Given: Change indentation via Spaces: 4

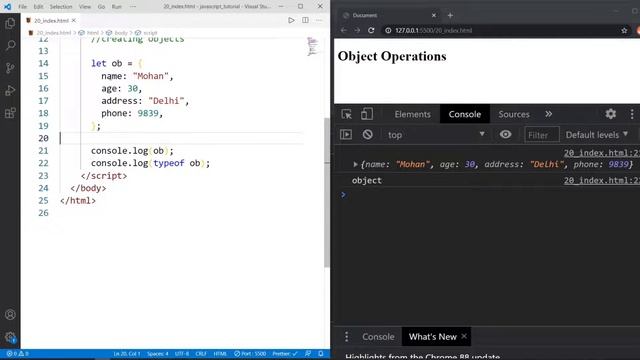Looking at the screenshot, I should (158, 354).
